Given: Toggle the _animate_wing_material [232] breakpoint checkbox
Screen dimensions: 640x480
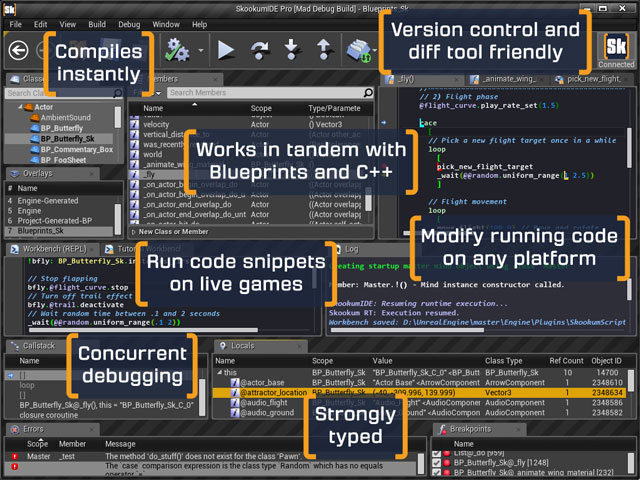Looking at the screenshot, I should tap(436, 473).
